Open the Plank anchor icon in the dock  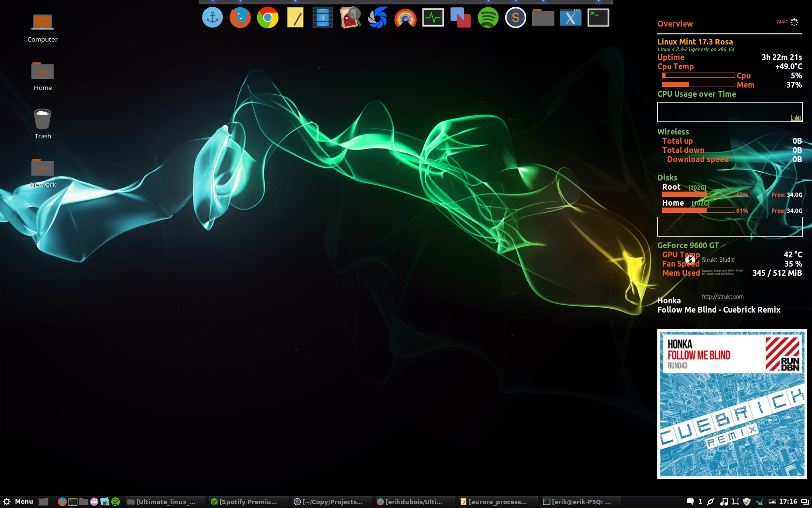[212, 18]
